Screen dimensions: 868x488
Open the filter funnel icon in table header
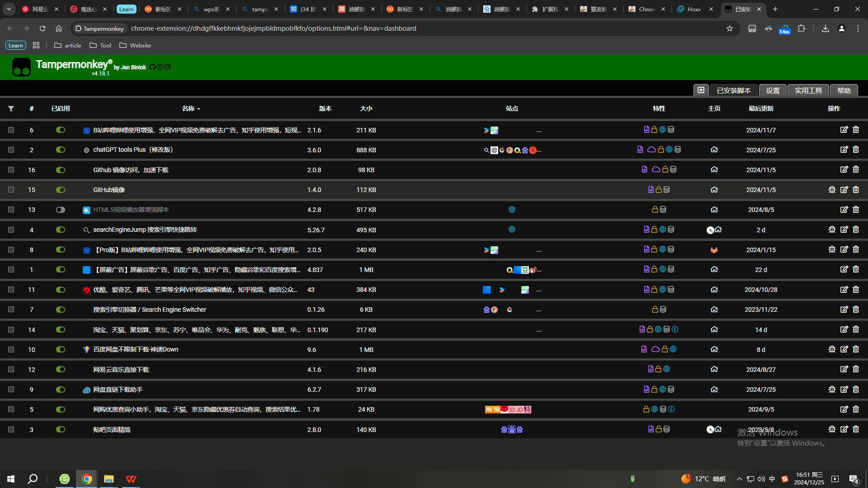click(11, 108)
